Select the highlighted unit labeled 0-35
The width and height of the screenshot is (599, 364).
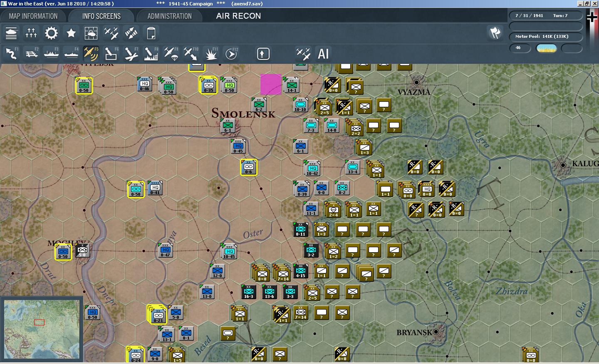208,85
